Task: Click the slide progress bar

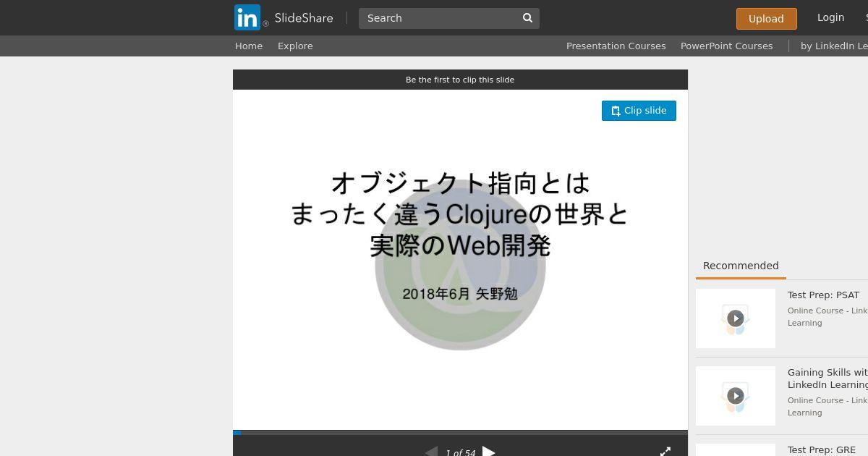Action: 460,433
